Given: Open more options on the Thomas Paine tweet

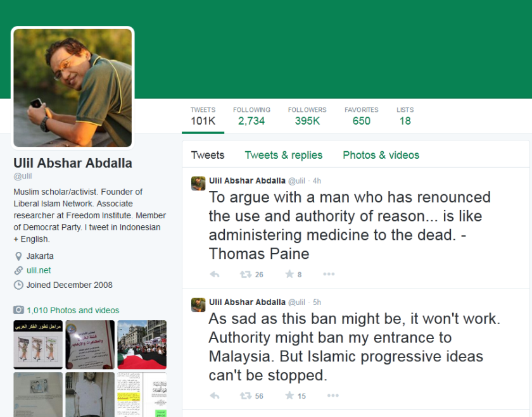Looking at the screenshot, I should pyautogui.click(x=329, y=273).
